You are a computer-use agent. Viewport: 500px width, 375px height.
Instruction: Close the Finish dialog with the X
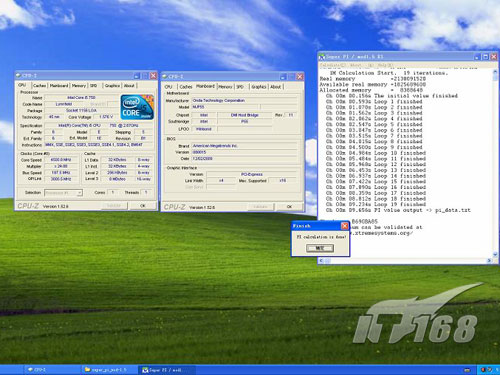(x=345, y=226)
